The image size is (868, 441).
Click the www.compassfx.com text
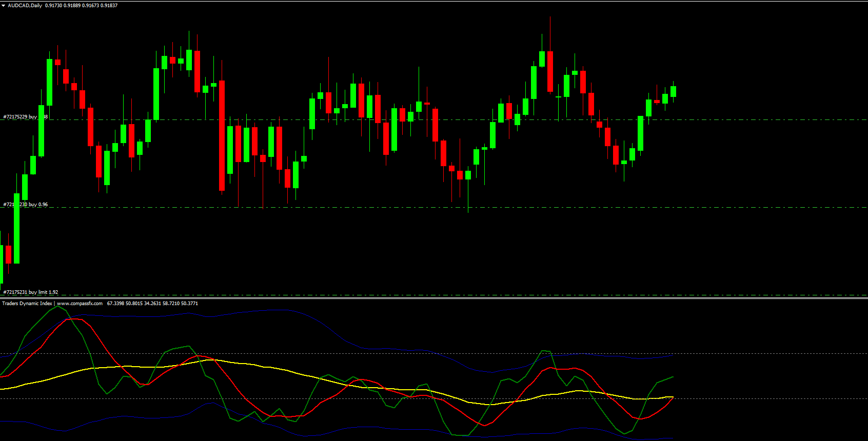pos(80,304)
